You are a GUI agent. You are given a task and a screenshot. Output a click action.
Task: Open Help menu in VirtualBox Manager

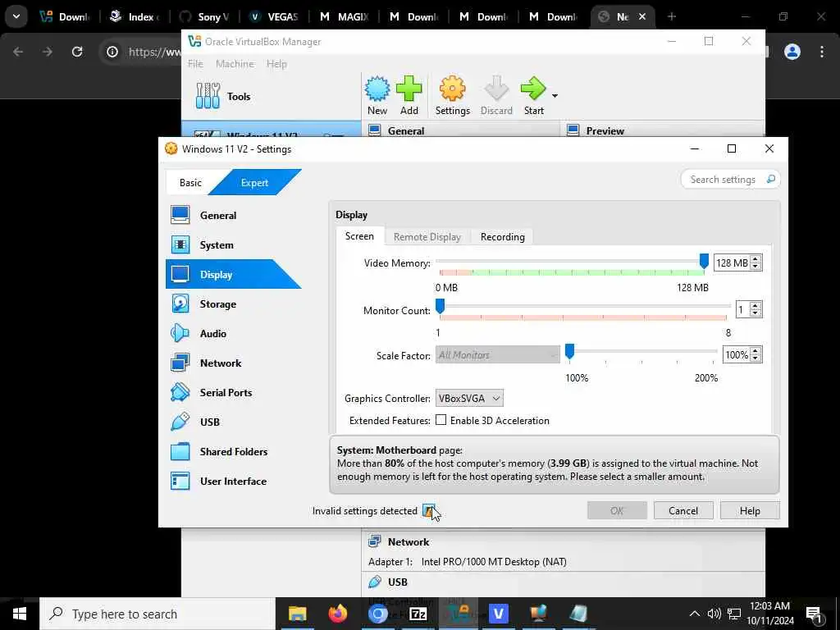pyautogui.click(x=276, y=64)
